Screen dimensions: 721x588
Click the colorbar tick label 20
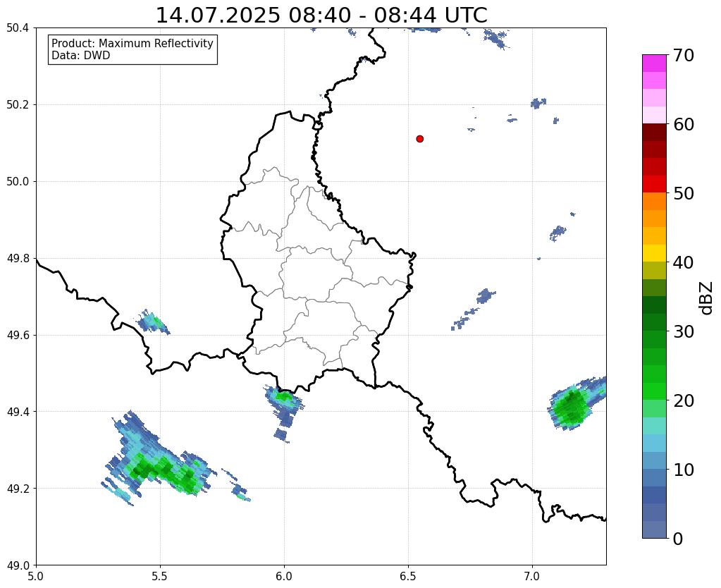[x=684, y=400]
